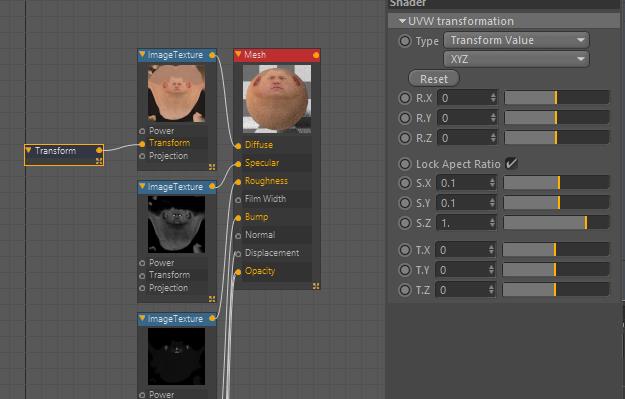Toggle the animation dot beside T.Y

click(x=405, y=270)
